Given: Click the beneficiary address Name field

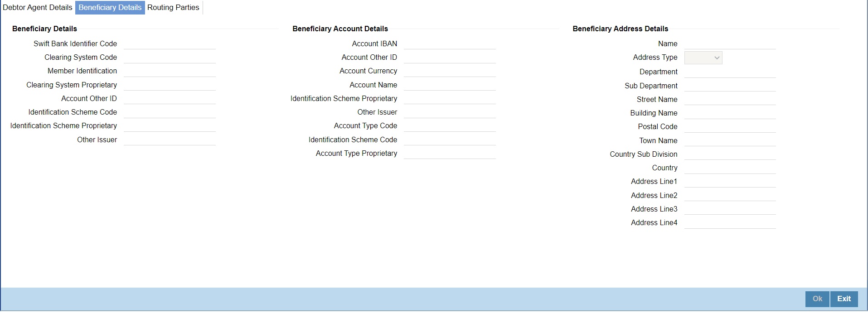Looking at the screenshot, I should coord(730,43).
